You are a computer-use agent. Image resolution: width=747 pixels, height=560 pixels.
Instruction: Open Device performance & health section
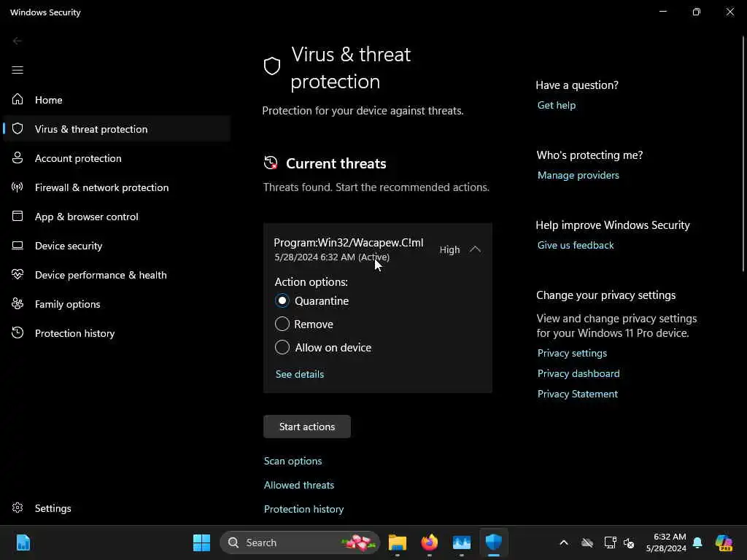click(117, 275)
